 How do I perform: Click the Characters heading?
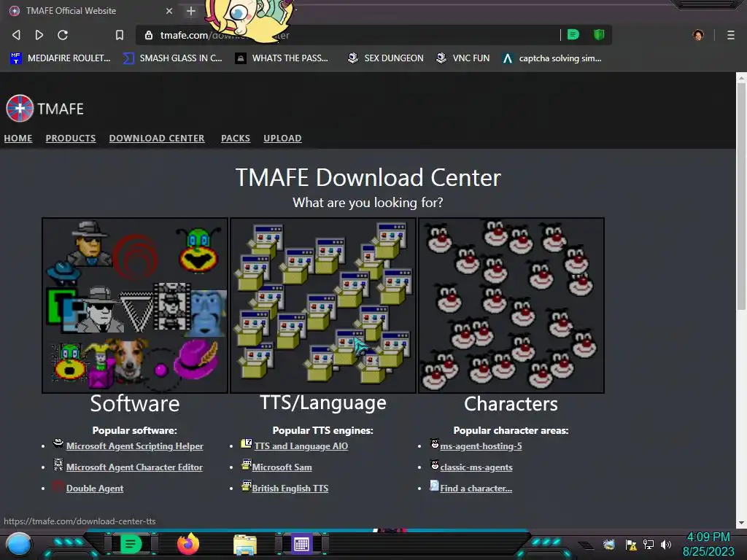511,404
